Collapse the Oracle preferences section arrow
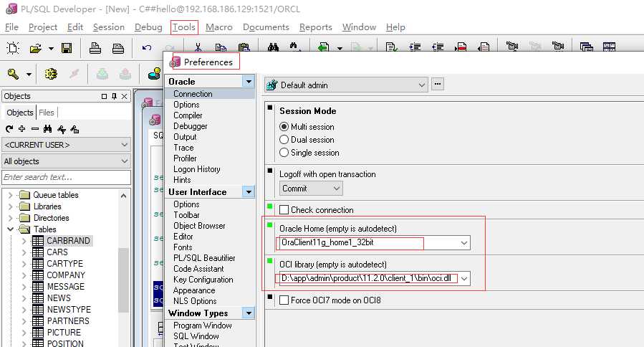 (249, 82)
